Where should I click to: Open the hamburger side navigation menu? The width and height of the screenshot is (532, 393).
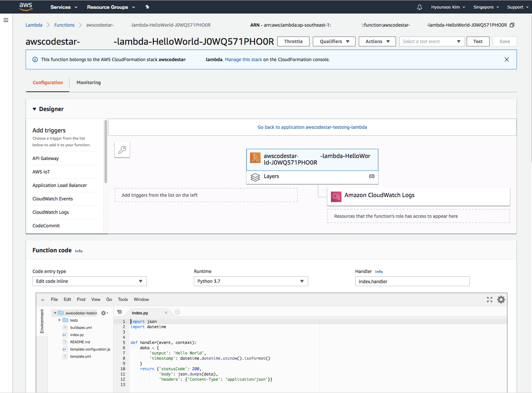(x=6, y=20)
